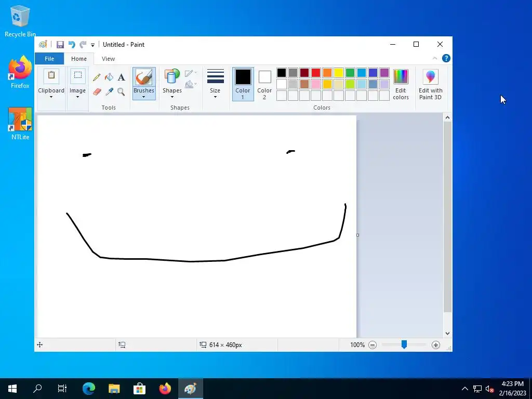
Task: Open Task View on taskbar
Action: 62,389
